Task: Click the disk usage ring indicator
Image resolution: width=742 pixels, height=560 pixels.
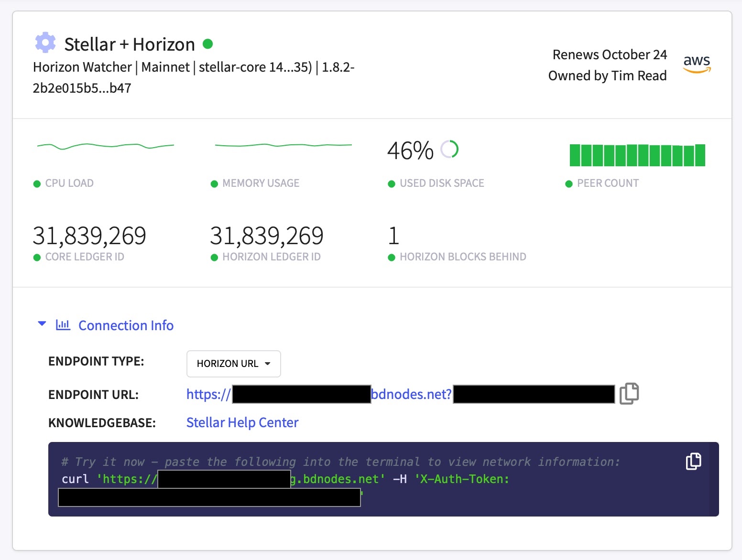Action: point(449,150)
